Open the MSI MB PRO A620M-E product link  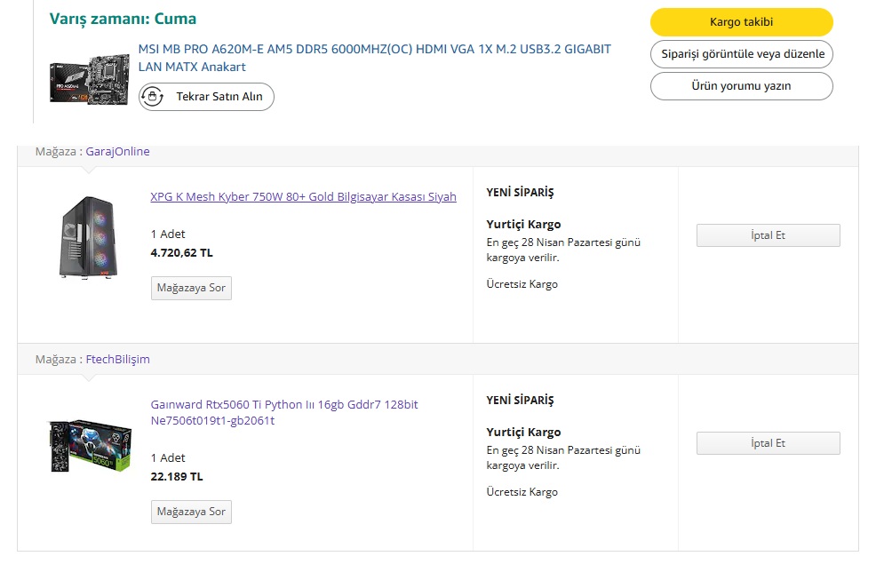[x=374, y=58]
